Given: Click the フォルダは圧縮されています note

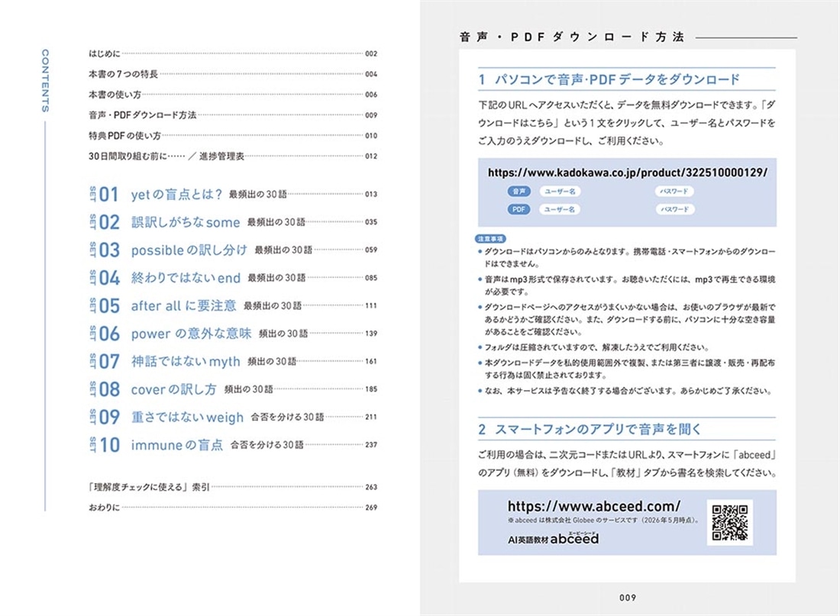Looking at the screenshot, I should [x=593, y=347].
